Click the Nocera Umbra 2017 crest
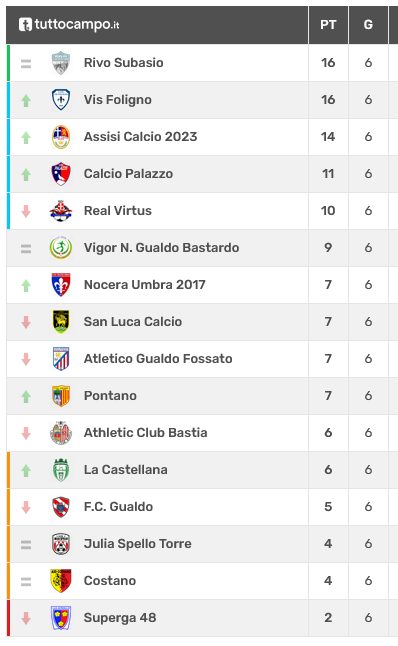The height and width of the screenshot is (646, 398). pyautogui.click(x=61, y=285)
